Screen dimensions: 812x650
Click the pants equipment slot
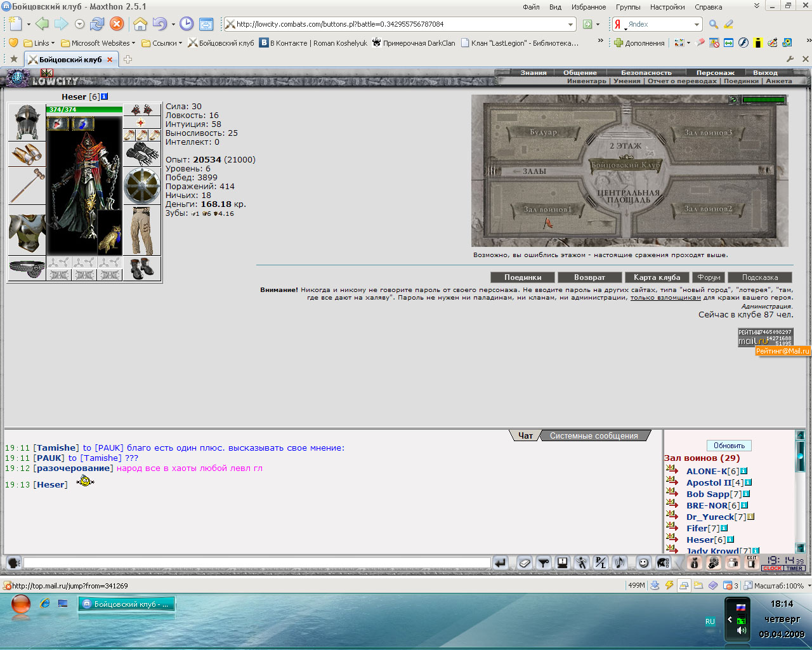pyautogui.click(x=142, y=231)
